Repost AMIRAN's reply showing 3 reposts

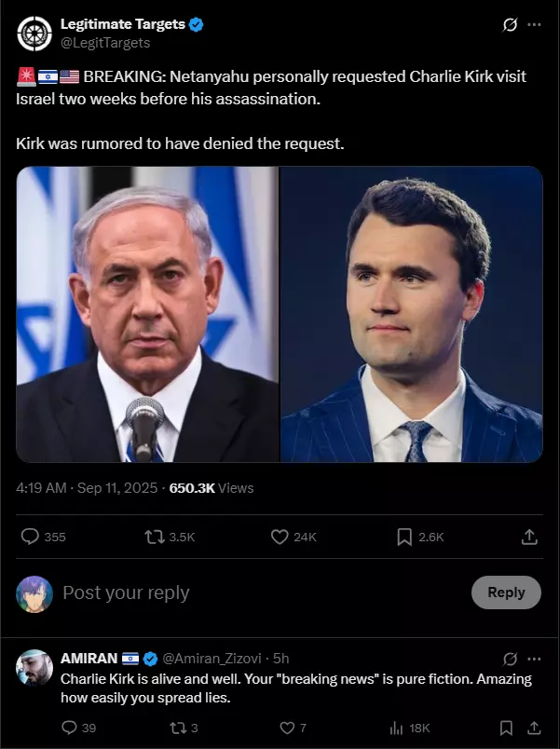pyautogui.click(x=177, y=728)
